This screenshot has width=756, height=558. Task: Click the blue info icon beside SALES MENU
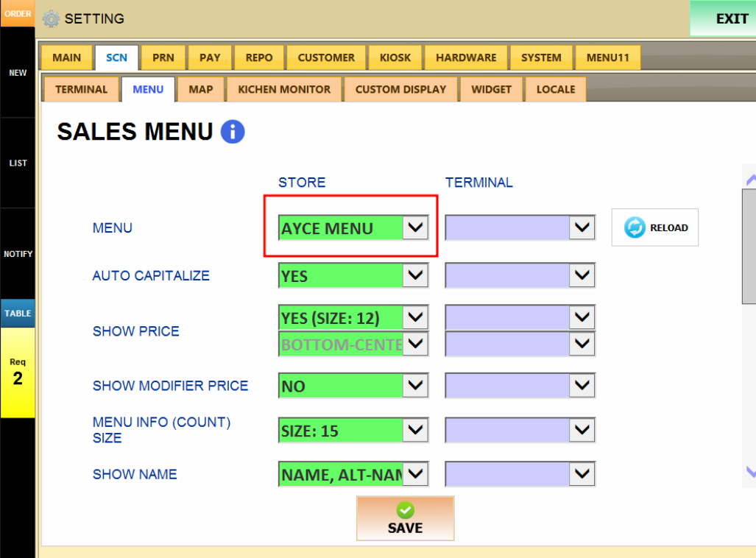tap(232, 133)
